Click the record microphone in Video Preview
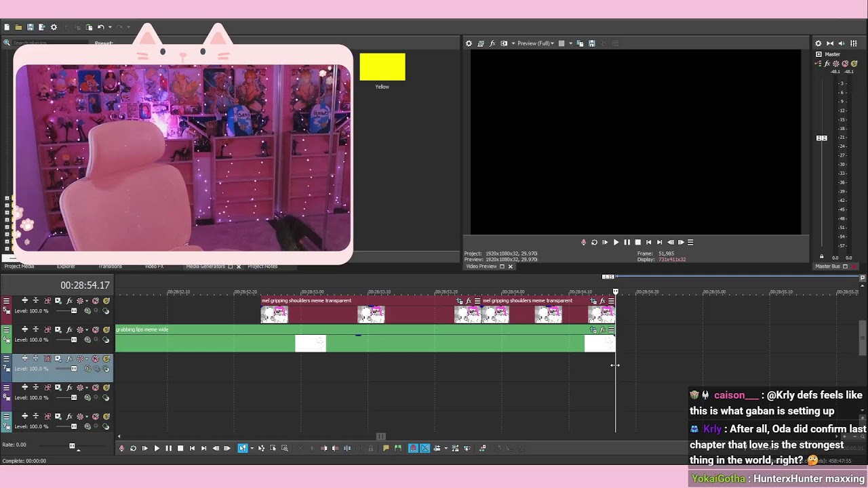This screenshot has width=868, height=488. point(583,242)
